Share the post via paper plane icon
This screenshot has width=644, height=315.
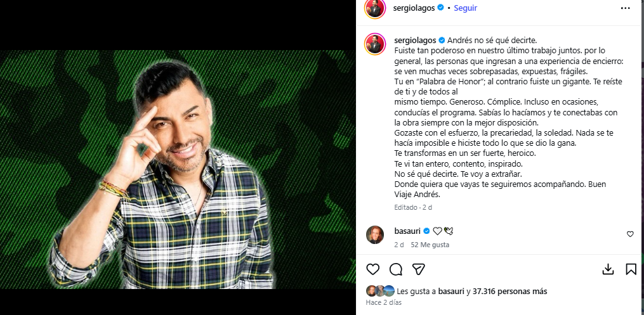coord(419,269)
